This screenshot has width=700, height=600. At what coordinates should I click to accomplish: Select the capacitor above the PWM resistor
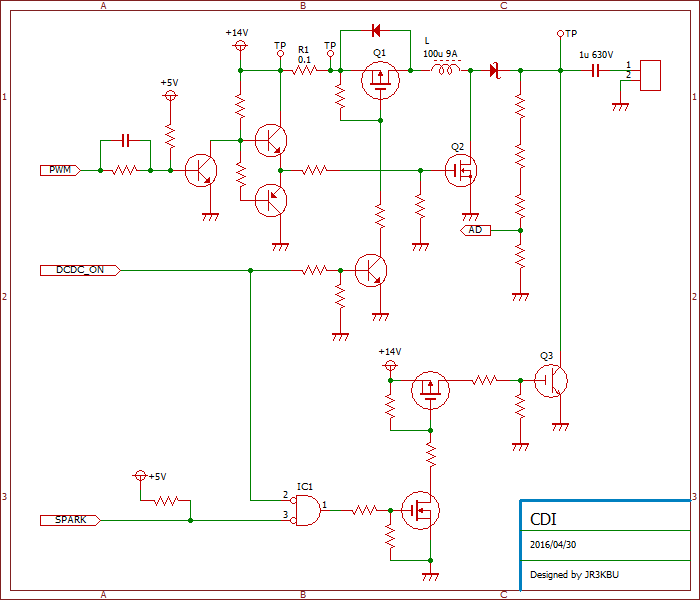pos(125,141)
